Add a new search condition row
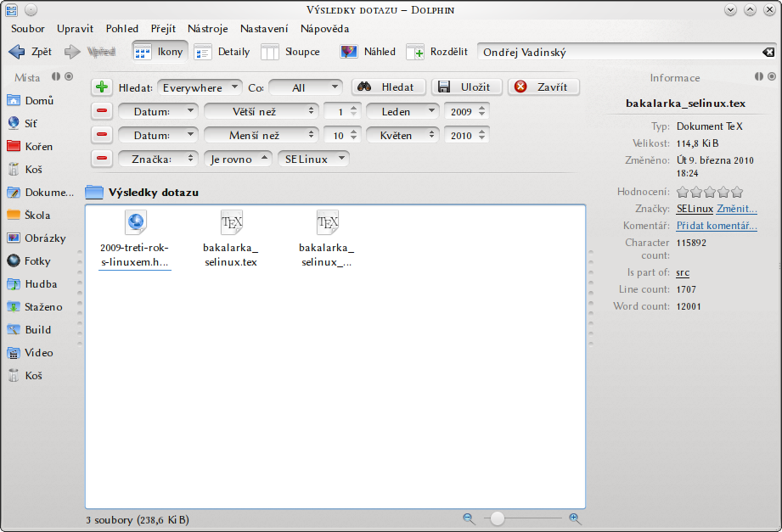Viewport: 782px width, 532px height. (x=102, y=87)
